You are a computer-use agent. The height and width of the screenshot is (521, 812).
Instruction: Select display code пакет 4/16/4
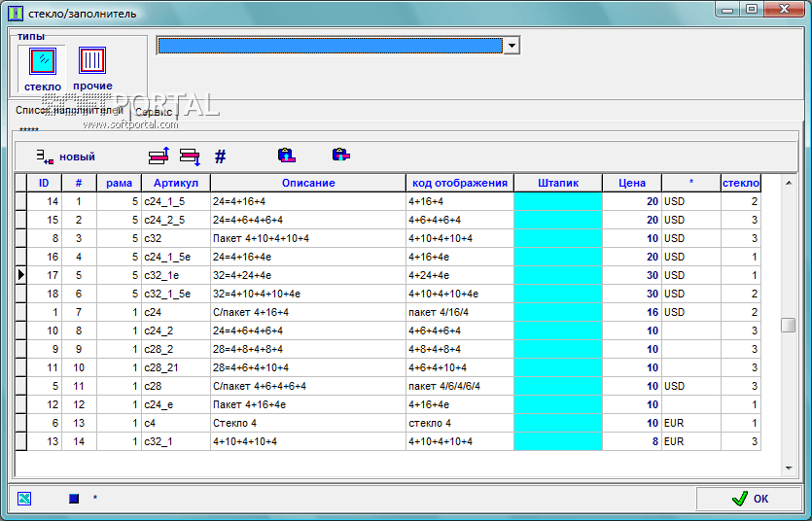[460, 312]
